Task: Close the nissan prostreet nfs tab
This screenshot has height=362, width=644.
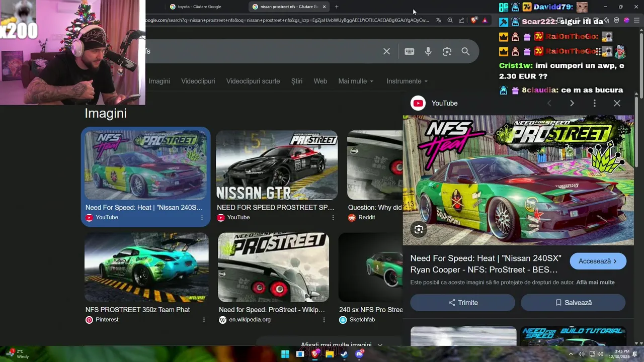Action: pos(324,7)
